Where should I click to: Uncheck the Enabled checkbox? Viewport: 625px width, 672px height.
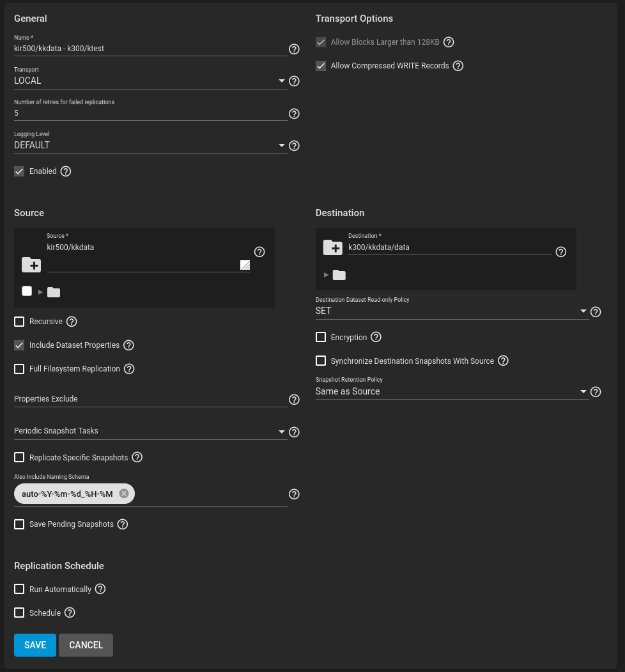[x=19, y=171]
